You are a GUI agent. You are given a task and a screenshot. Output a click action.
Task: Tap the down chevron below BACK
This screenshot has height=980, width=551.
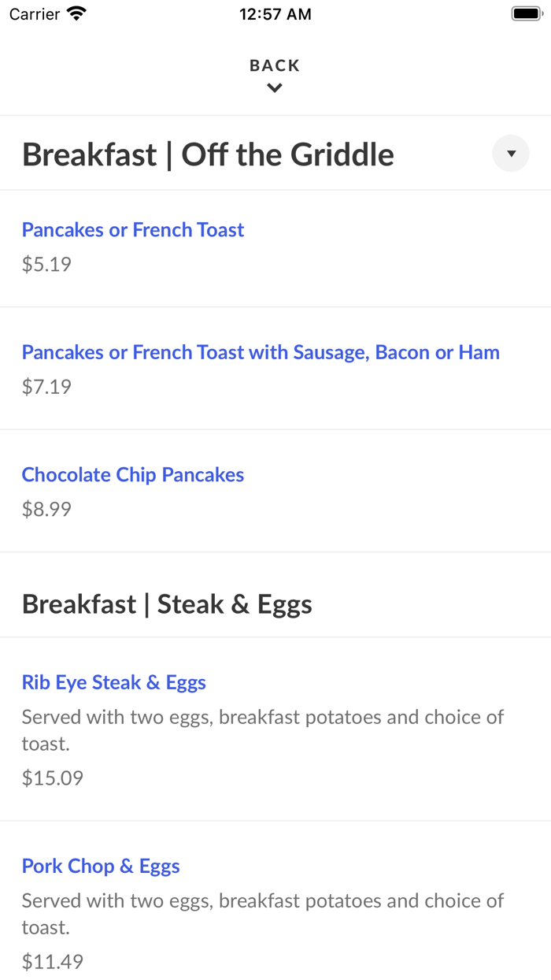click(275, 88)
